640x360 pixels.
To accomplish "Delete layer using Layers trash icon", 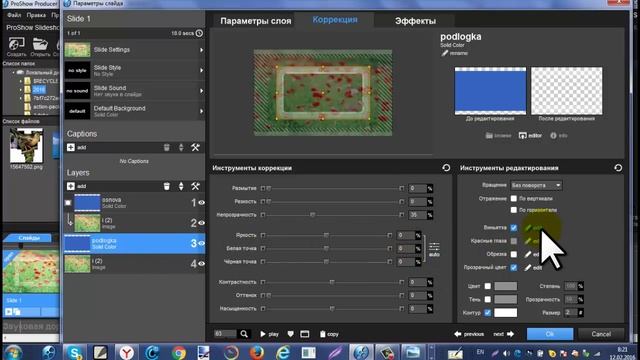I will point(167,186).
